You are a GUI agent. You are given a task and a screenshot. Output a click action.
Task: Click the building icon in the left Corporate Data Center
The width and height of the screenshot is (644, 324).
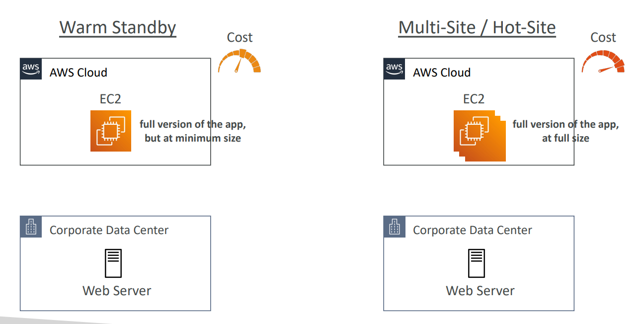[31, 227]
